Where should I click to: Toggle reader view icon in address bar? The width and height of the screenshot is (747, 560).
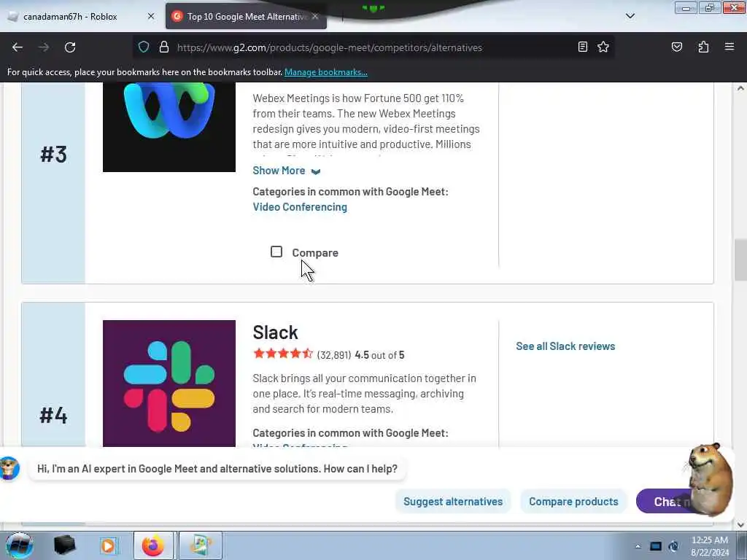click(582, 47)
